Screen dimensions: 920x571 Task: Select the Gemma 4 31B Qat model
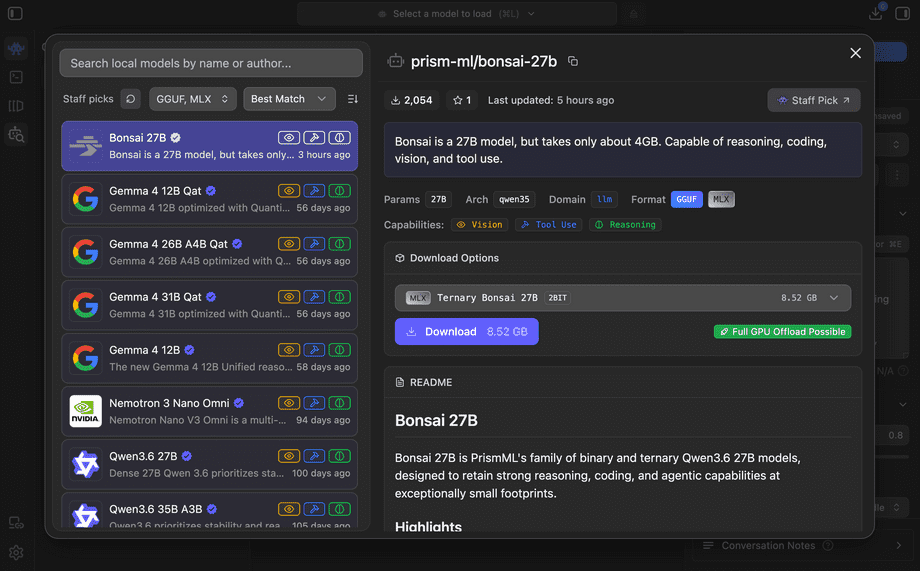209,305
